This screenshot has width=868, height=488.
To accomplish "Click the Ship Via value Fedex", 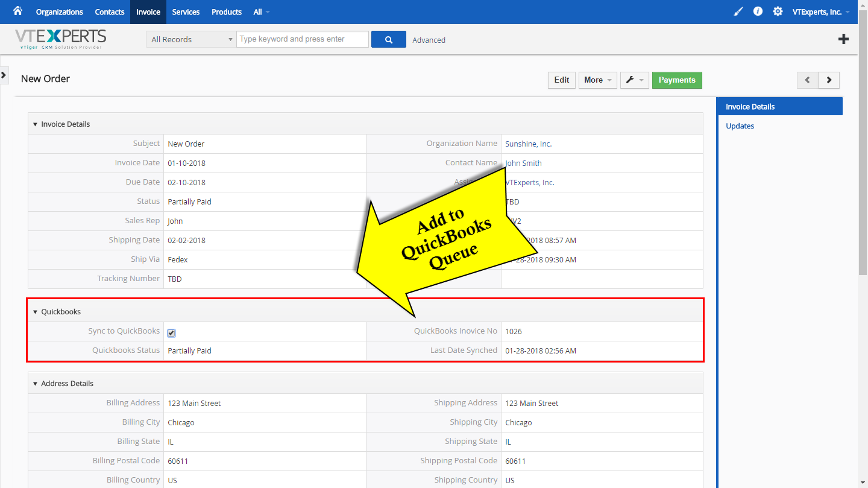I will click(x=178, y=259).
